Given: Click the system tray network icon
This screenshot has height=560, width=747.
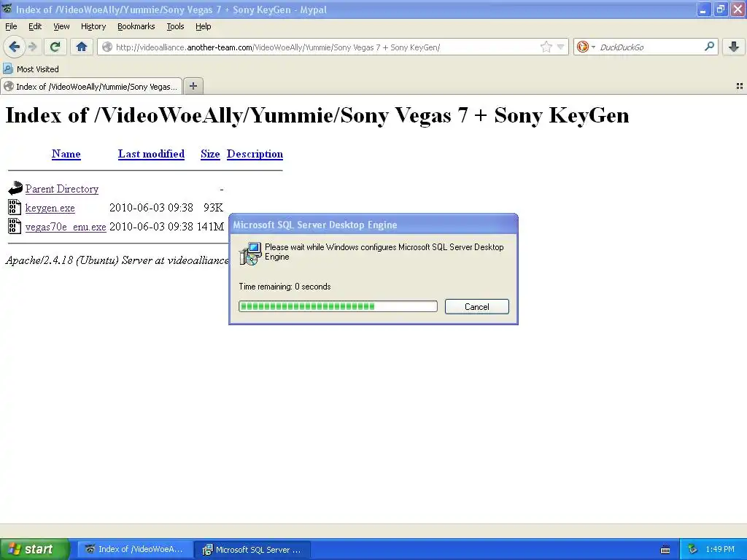Looking at the screenshot, I should pos(693,550).
